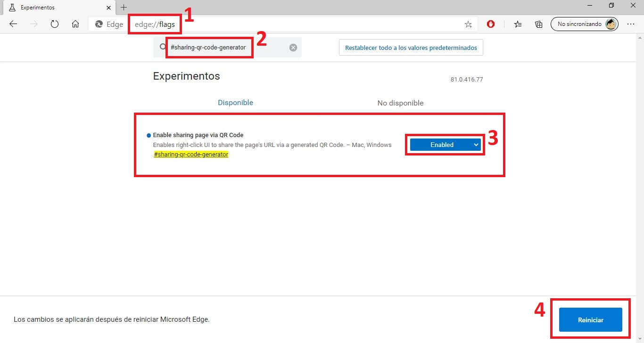Click the forward navigation arrow
This screenshot has width=644, height=343.
tap(33, 24)
